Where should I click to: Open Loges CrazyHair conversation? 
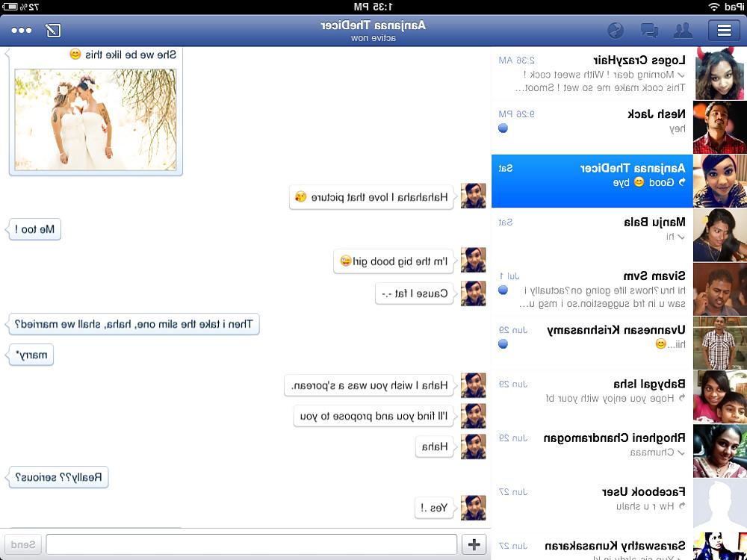[619, 73]
